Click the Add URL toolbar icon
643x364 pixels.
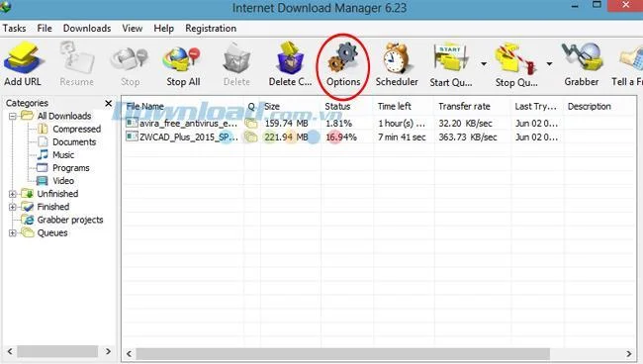click(23, 59)
